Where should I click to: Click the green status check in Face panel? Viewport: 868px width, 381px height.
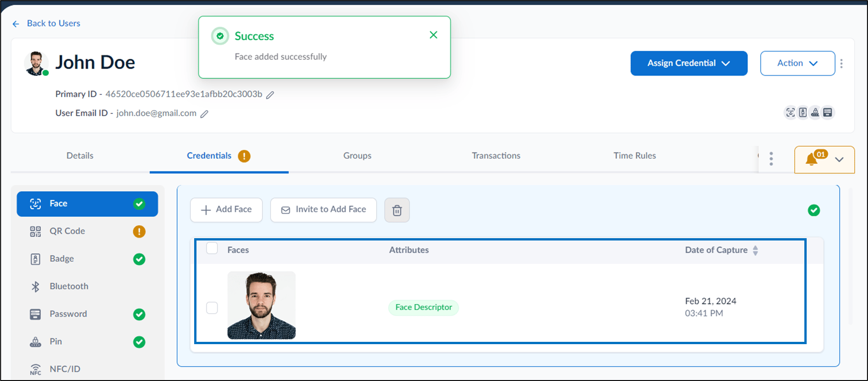click(814, 211)
